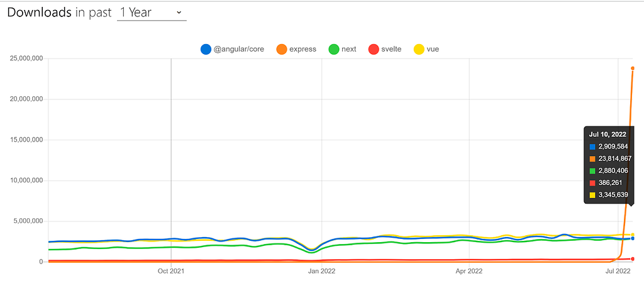Click the svelte red legend circle
Screen dimensions: 644x288
[374, 49]
